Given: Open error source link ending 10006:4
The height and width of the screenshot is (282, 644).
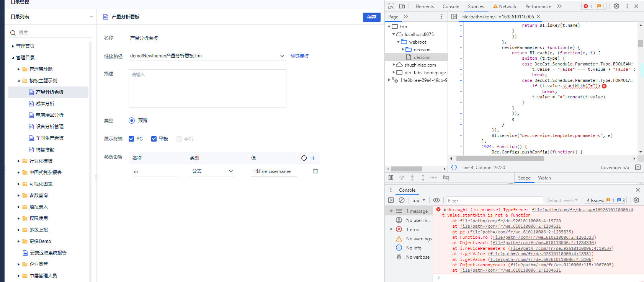Looking at the screenshot, I should tap(582, 210).
